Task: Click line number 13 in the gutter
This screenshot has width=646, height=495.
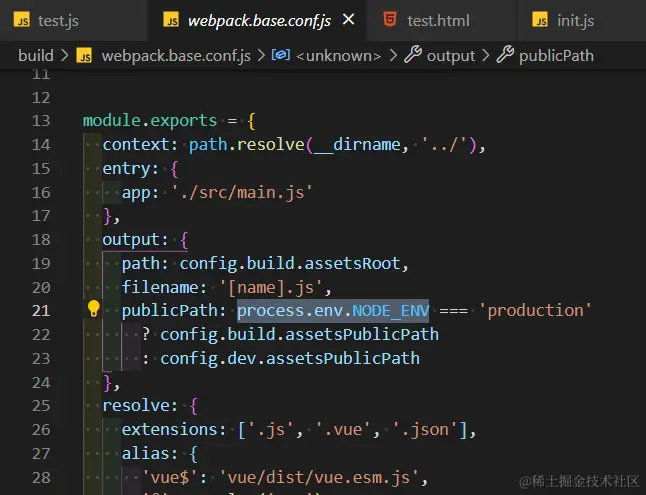Action: (x=41, y=121)
